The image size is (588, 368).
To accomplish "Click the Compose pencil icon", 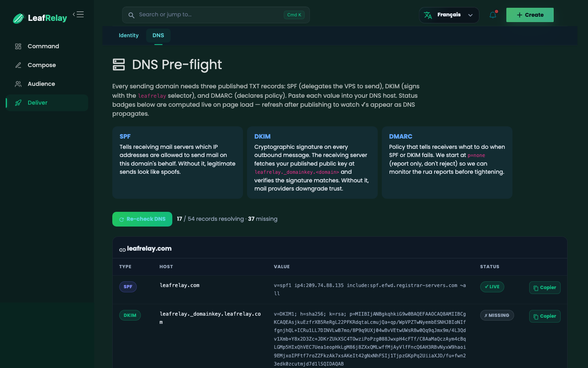I will (18, 65).
